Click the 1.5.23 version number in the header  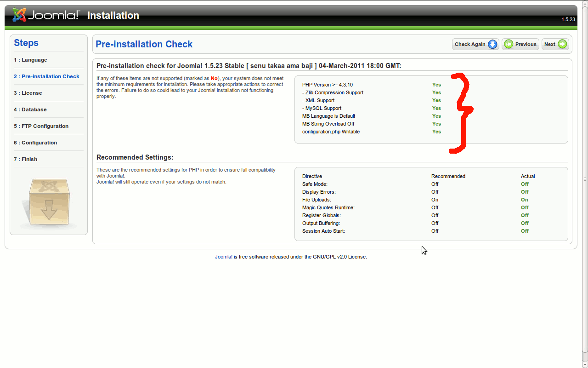pyautogui.click(x=568, y=19)
